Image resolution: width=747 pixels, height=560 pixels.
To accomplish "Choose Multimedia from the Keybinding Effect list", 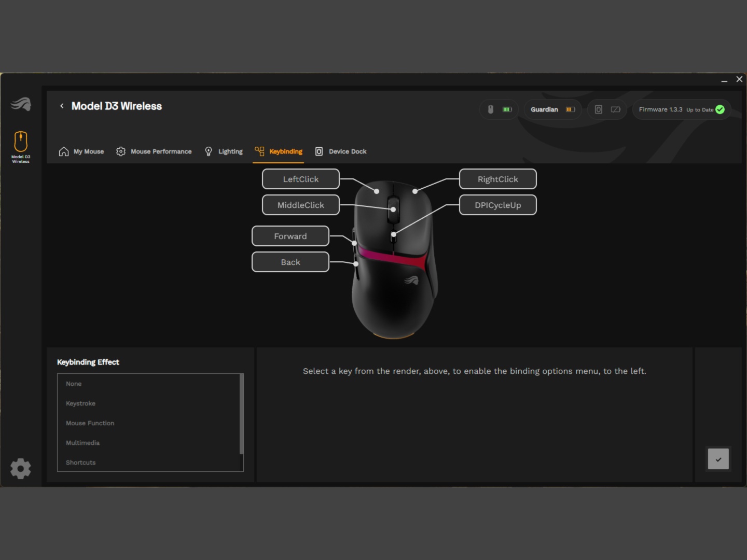I will point(83,443).
